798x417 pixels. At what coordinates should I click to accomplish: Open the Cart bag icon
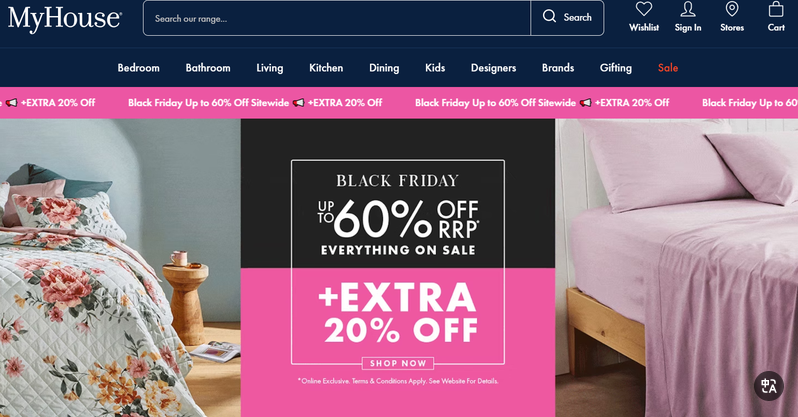pyautogui.click(x=776, y=9)
